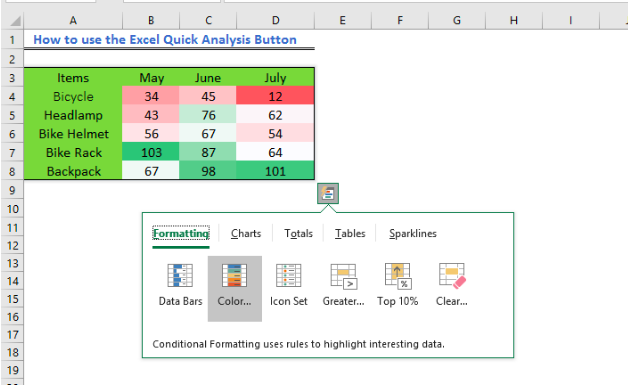Apply Data Bars formatting option
The image size is (628, 385).
click(180, 285)
